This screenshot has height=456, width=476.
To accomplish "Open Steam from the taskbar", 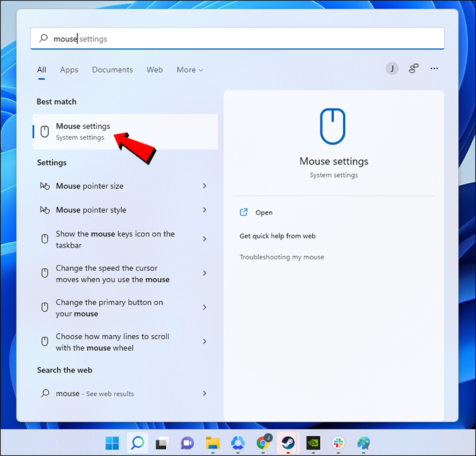I will [x=288, y=443].
